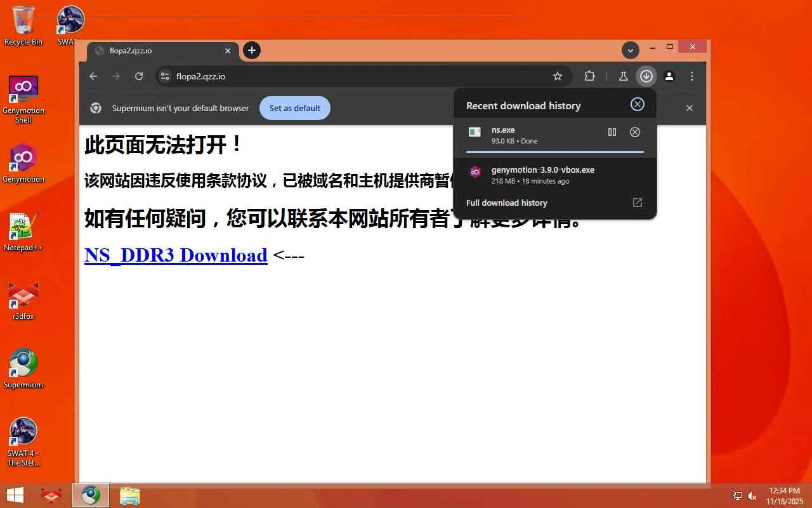Viewport: 812px width, 508px height.
Task: Pause the ns.exe download
Action: click(x=612, y=132)
